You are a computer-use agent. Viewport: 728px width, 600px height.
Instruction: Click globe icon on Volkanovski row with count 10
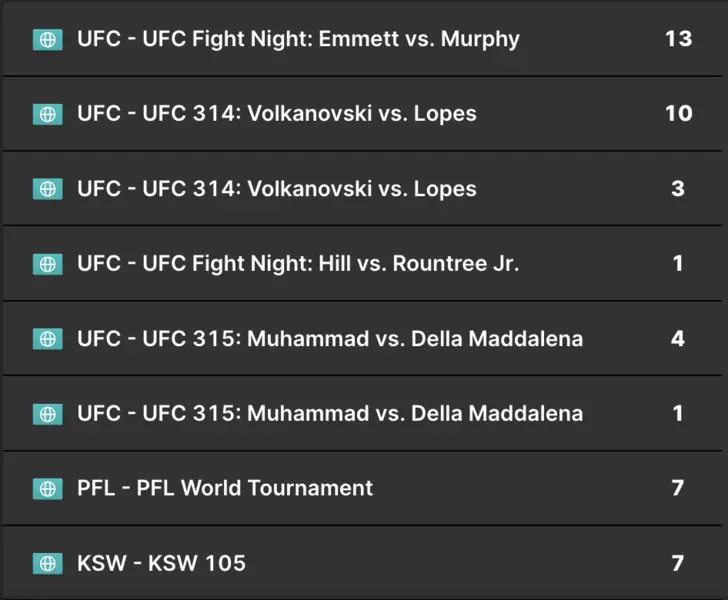click(47, 114)
